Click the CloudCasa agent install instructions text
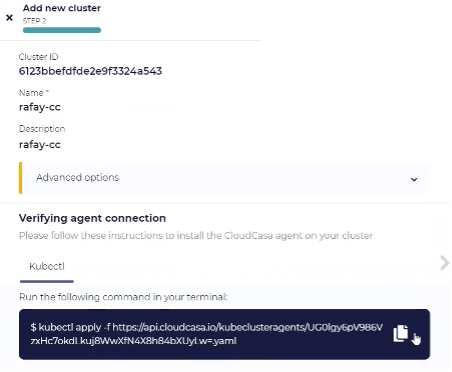The width and height of the screenshot is (452, 372). pos(196,236)
